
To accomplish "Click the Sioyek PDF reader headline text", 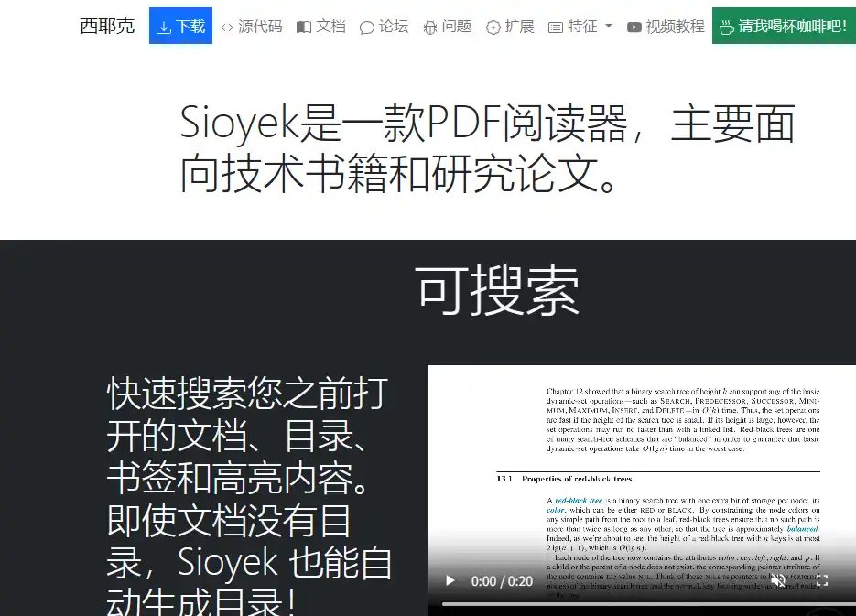I will coord(487,148).
